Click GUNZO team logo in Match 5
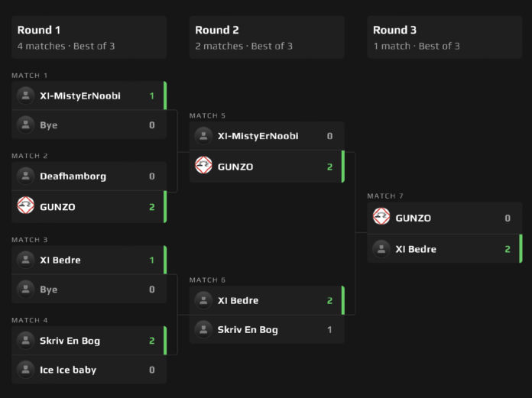Viewport: 532px width, 398px height. coord(203,165)
